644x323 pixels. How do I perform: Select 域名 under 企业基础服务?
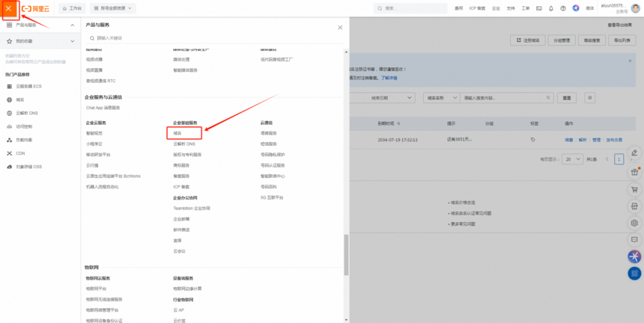point(177,133)
